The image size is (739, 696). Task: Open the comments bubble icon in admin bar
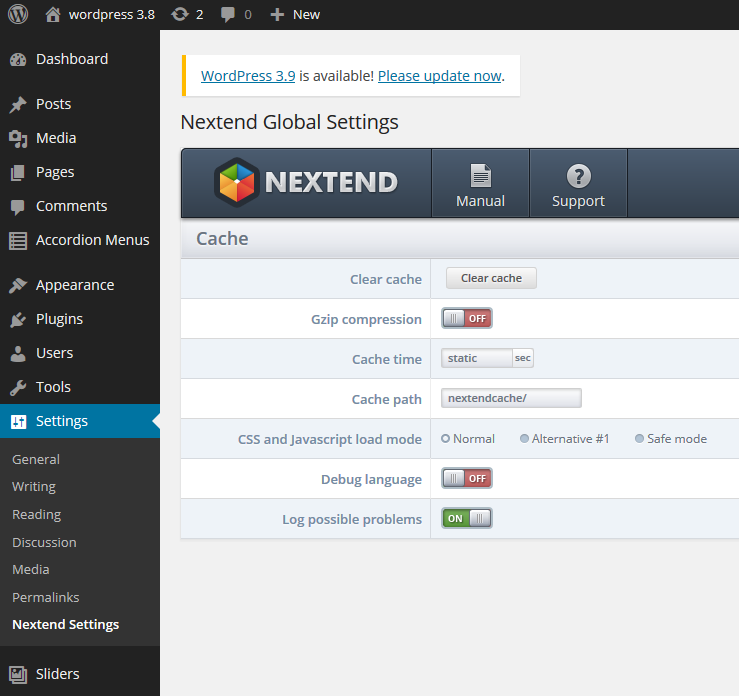228,15
